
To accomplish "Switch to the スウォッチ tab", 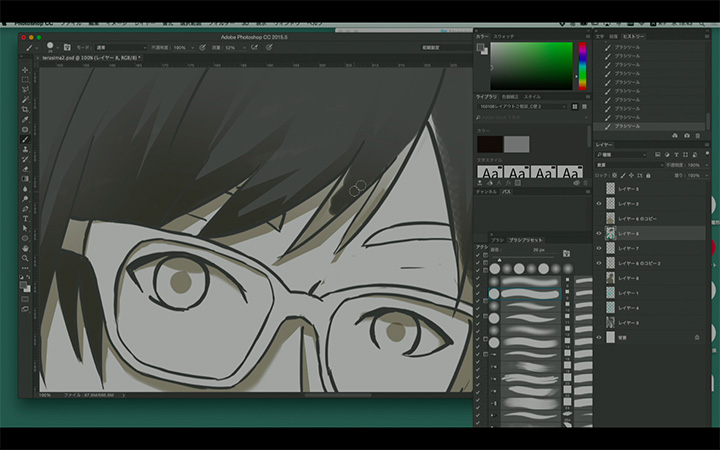I will pos(504,36).
